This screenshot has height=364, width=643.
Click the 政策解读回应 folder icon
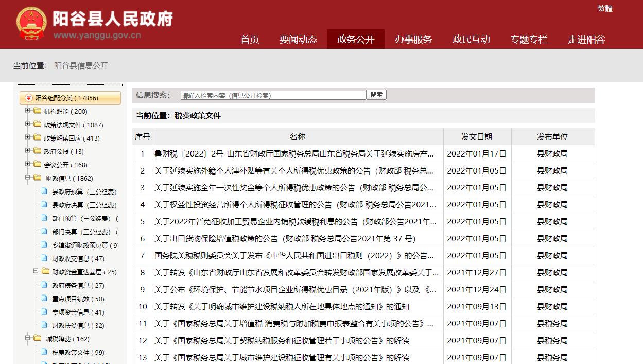click(37, 137)
